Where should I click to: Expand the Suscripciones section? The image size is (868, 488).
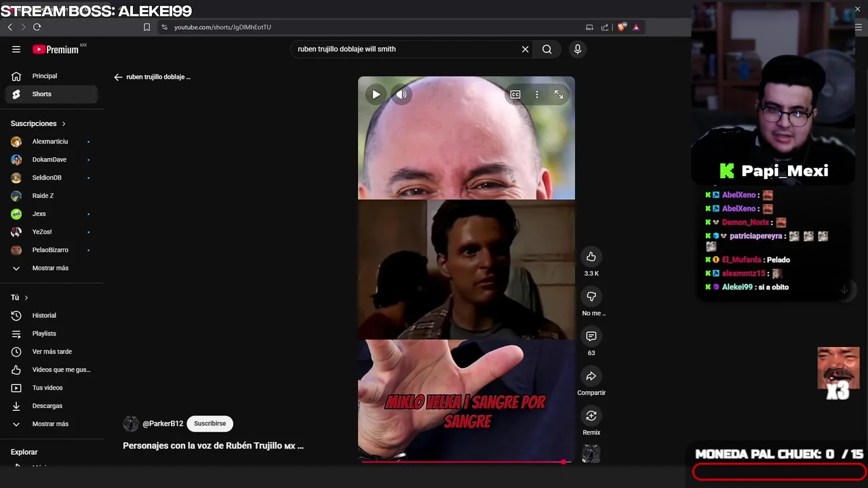click(39, 123)
